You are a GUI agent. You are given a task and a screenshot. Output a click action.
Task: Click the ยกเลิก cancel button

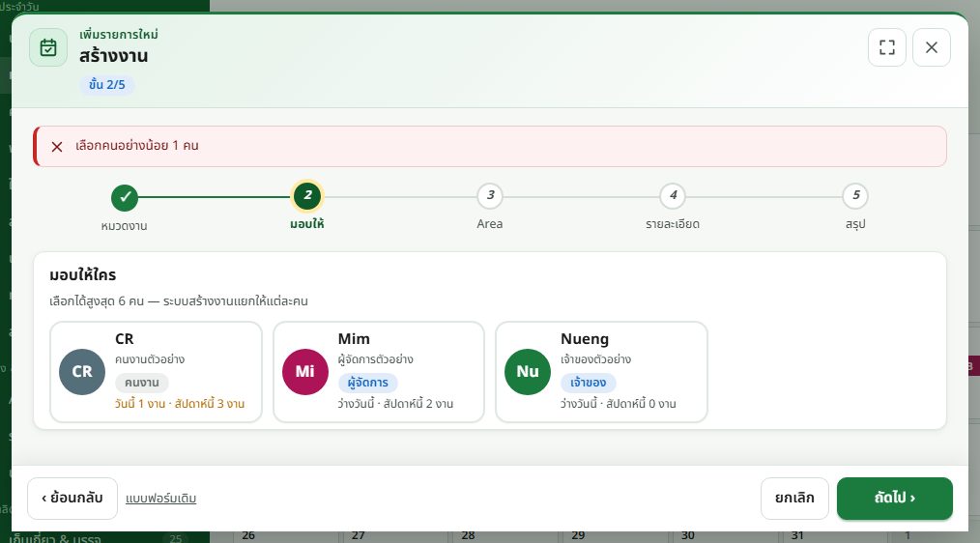click(795, 499)
